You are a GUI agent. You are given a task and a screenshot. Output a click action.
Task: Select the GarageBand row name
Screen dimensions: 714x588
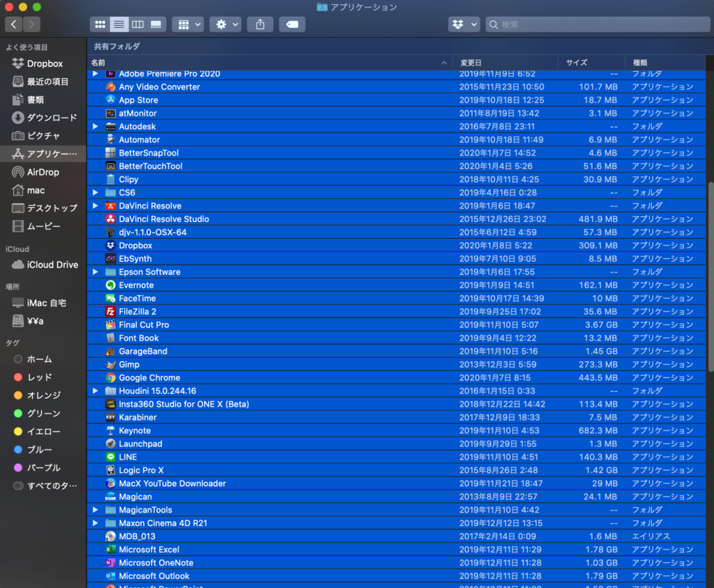(x=143, y=351)
